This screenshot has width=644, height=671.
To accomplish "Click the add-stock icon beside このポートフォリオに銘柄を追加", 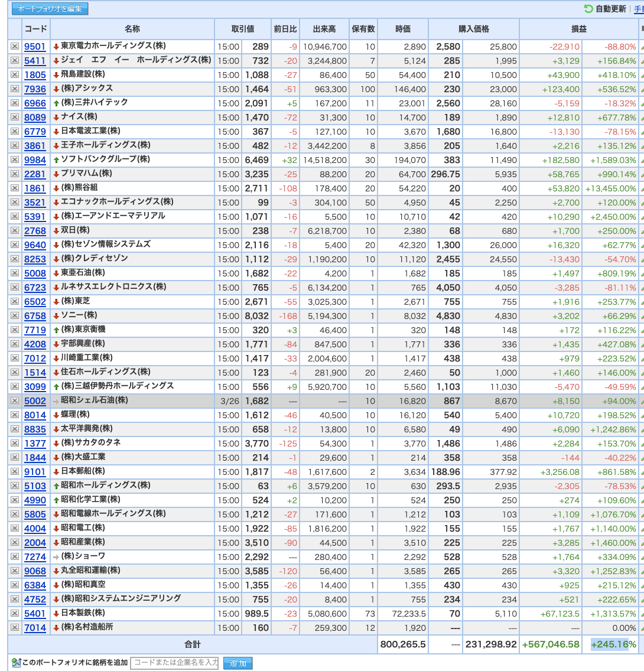I will 17,663.
